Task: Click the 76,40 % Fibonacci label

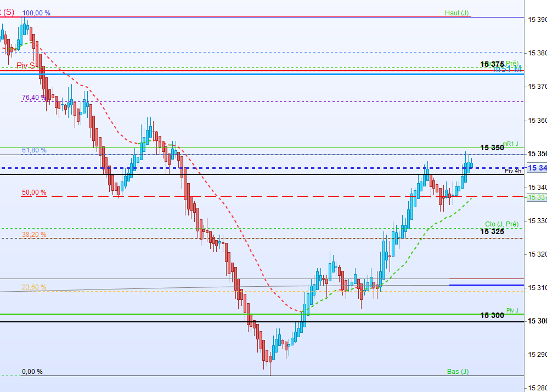Action: (x=34, y=97)
